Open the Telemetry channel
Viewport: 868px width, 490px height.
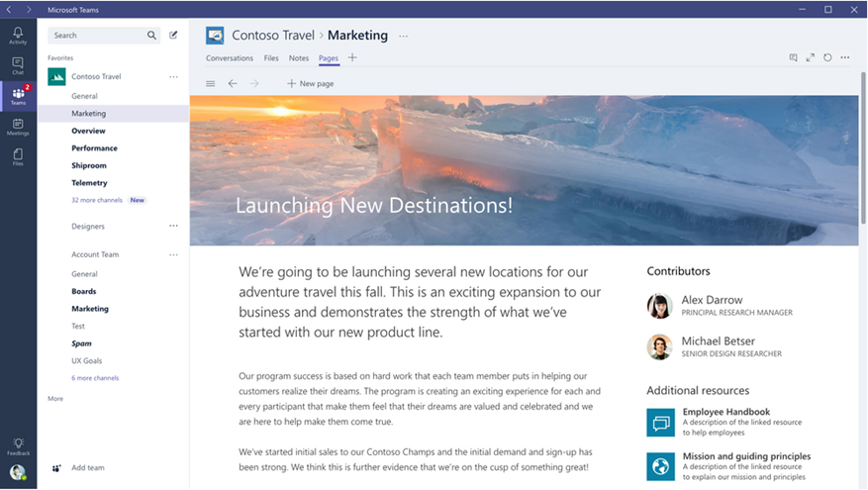click(x=89, y=183)
